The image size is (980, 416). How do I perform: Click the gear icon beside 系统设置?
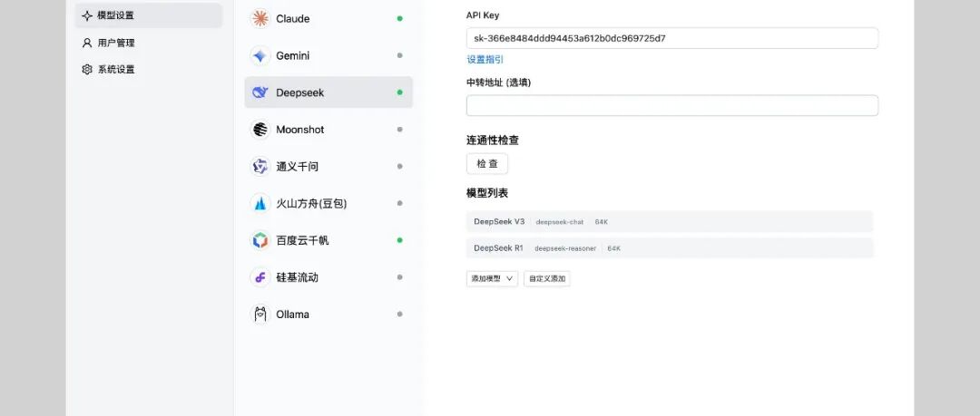pyautogui.click(x=87, y=69)
